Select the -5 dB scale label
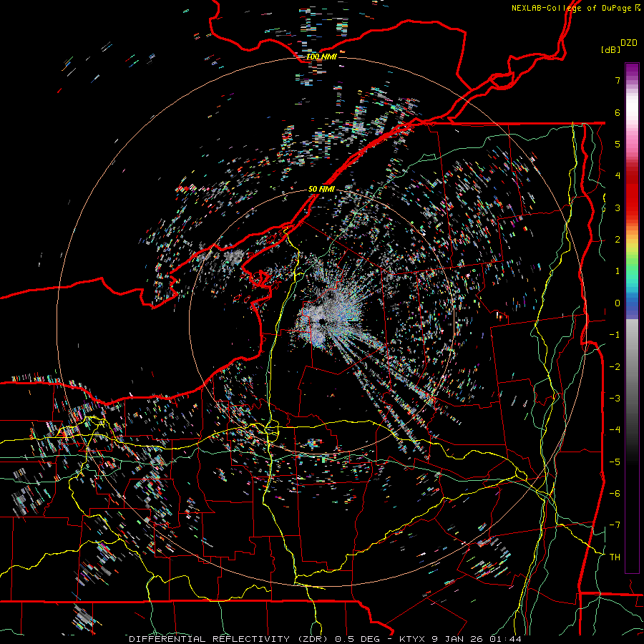This screenshot has height=644, width=644. pyautogui.click(x=615, y=462)
